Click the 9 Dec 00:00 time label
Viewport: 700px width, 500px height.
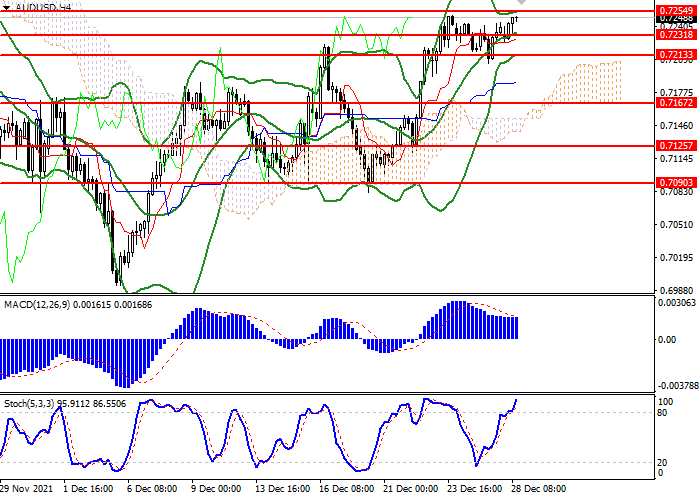216,489
